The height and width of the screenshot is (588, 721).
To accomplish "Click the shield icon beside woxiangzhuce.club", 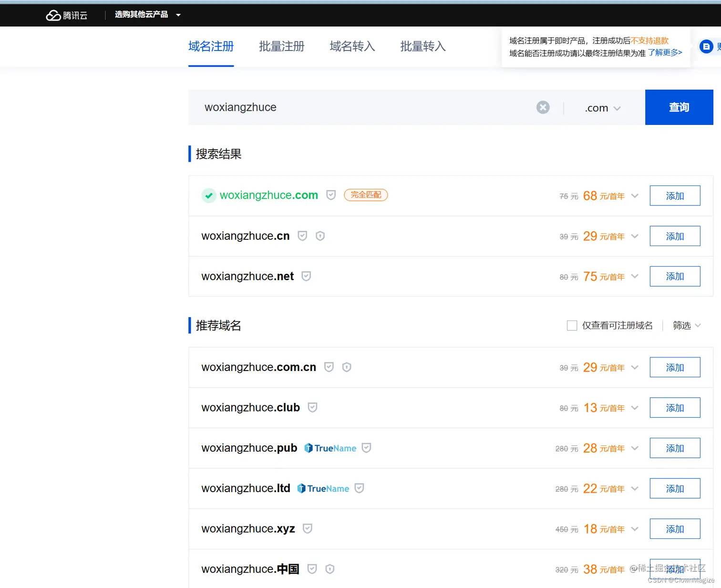I will 312,407.
